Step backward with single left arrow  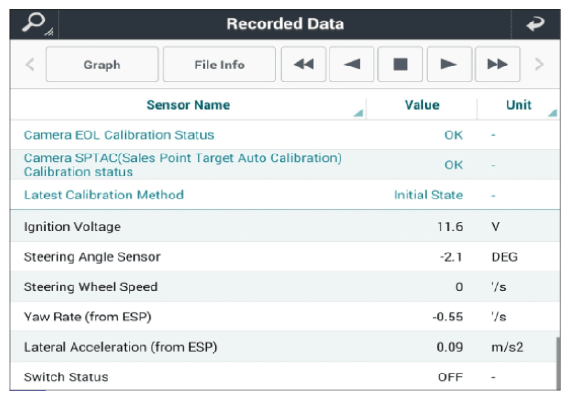click(352, 64)
